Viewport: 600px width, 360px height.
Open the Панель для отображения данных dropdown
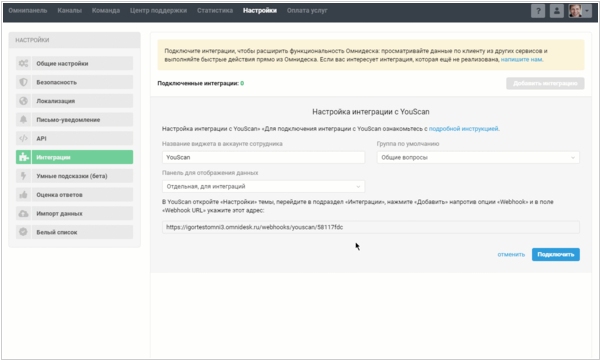263,187
